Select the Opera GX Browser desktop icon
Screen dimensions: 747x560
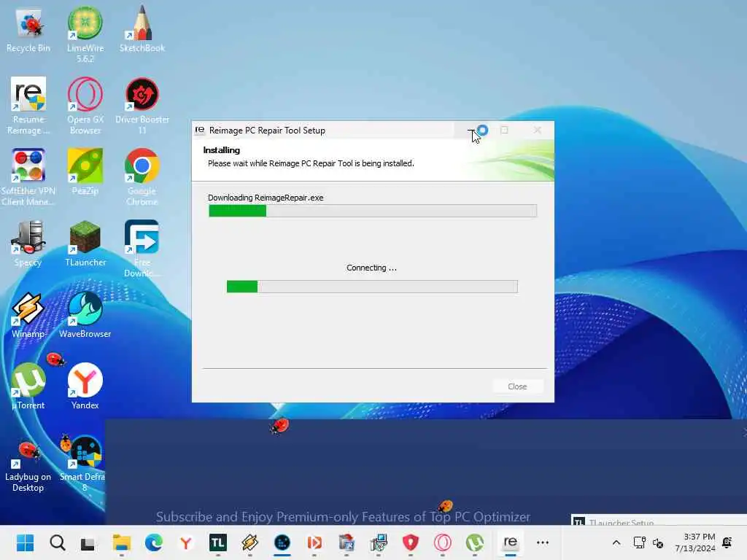85,106
